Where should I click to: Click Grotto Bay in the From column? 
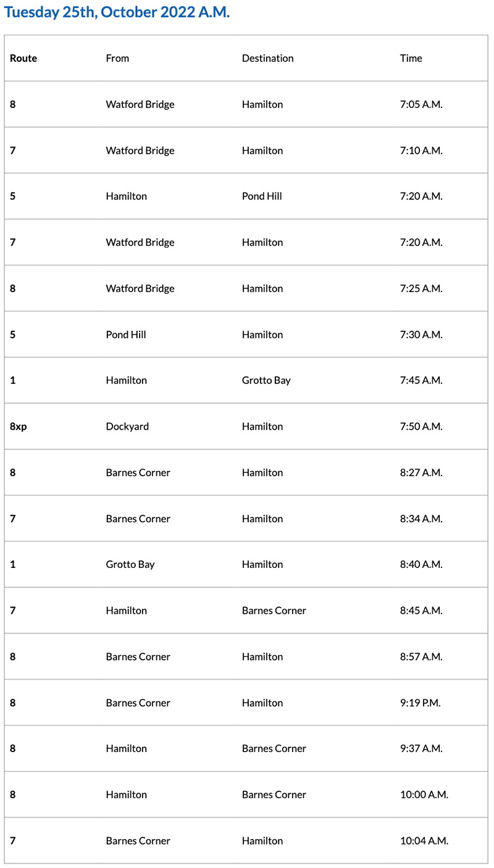click(x=130, y=564)
